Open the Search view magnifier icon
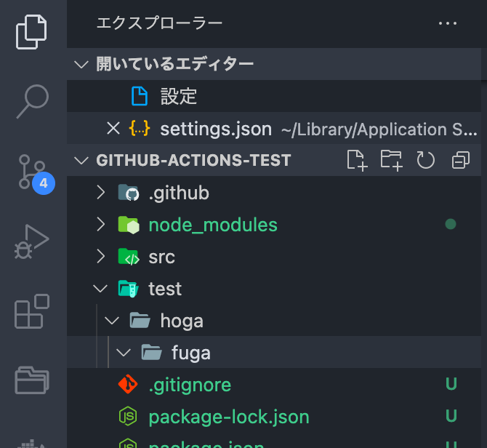 pyautogui.click(x=33, y=101)
